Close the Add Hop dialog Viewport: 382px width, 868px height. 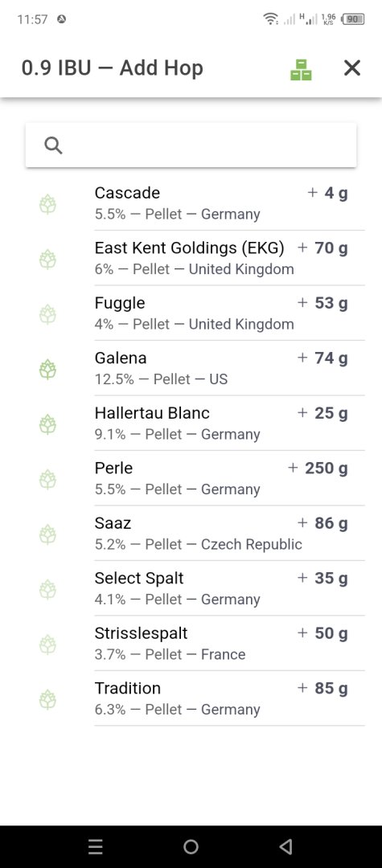352,68
